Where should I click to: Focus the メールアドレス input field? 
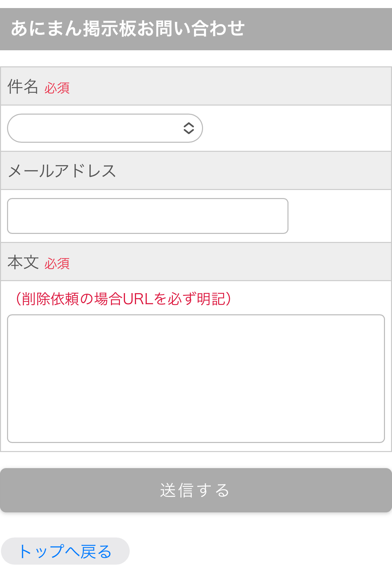click(147, 216)
